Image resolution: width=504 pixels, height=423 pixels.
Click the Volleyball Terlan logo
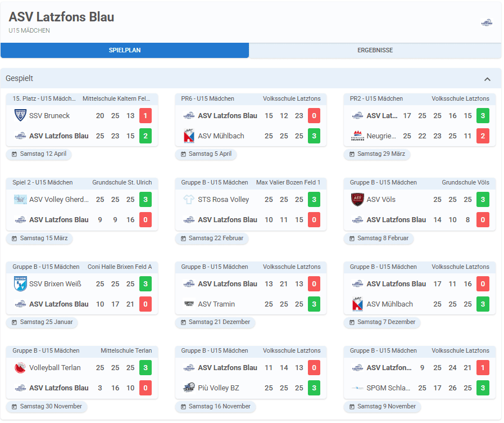[x=20, y=367]
